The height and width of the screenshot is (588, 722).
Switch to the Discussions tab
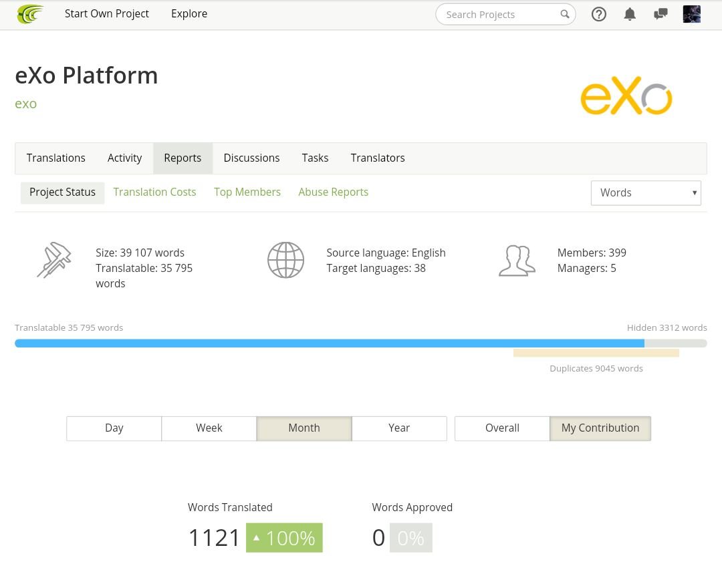click(x=251, y=158)
